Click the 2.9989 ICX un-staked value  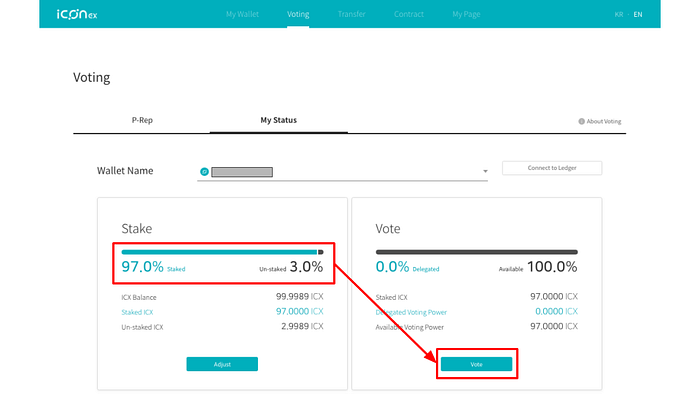(x=302, y=327)
